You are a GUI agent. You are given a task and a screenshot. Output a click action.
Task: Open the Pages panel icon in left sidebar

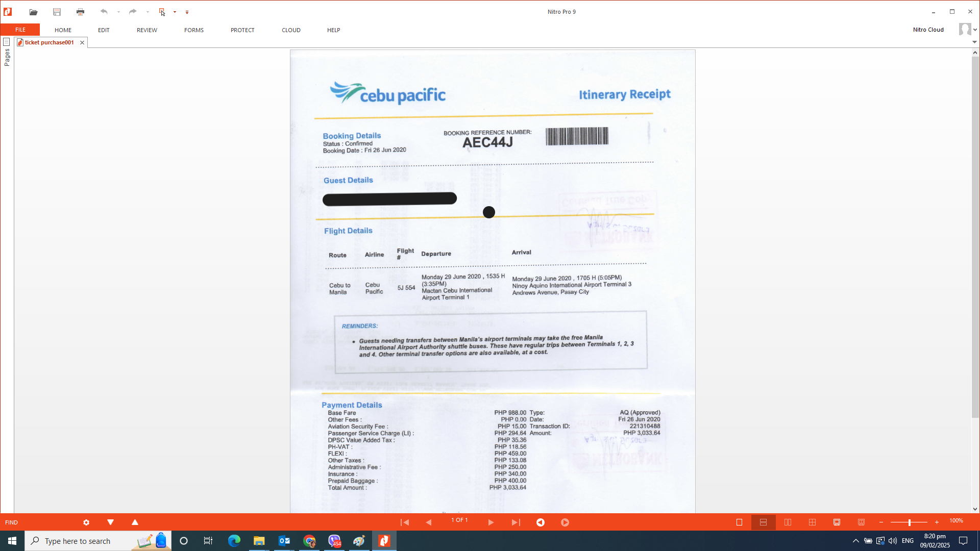pos(7,42)
